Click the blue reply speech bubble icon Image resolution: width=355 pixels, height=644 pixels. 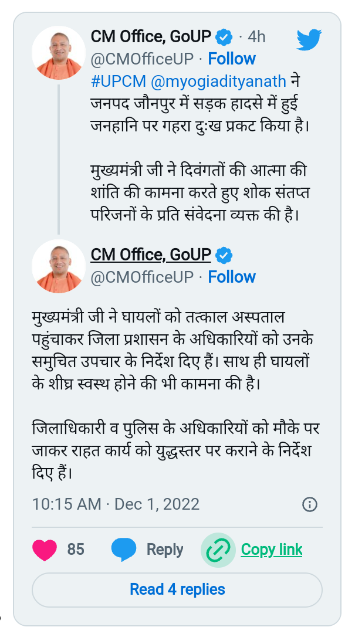pyautogui.click(x=124, y=550)
